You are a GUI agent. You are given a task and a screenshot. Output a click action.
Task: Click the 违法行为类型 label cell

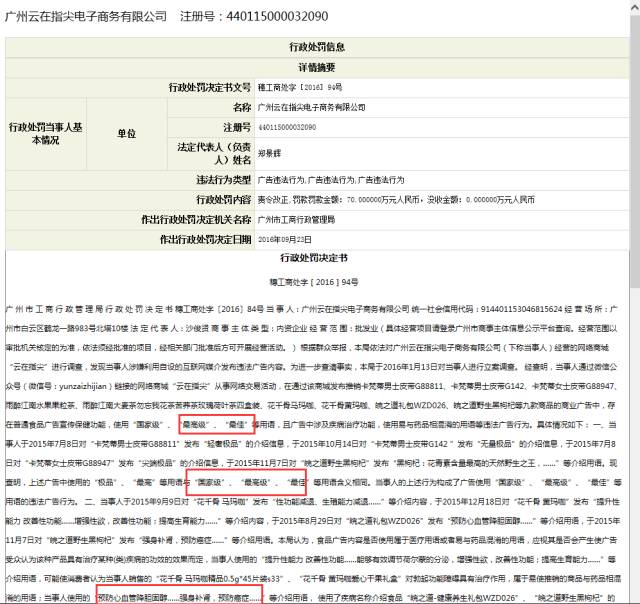pos(130,180)
